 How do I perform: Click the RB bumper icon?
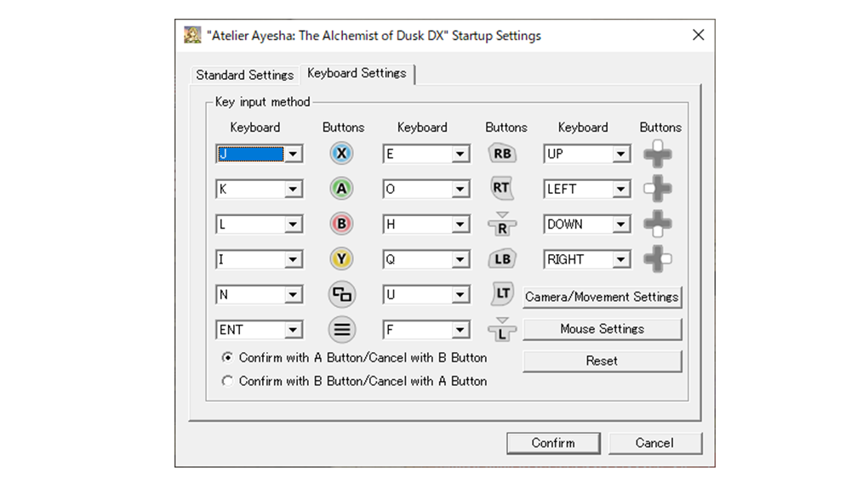[502, 153]
